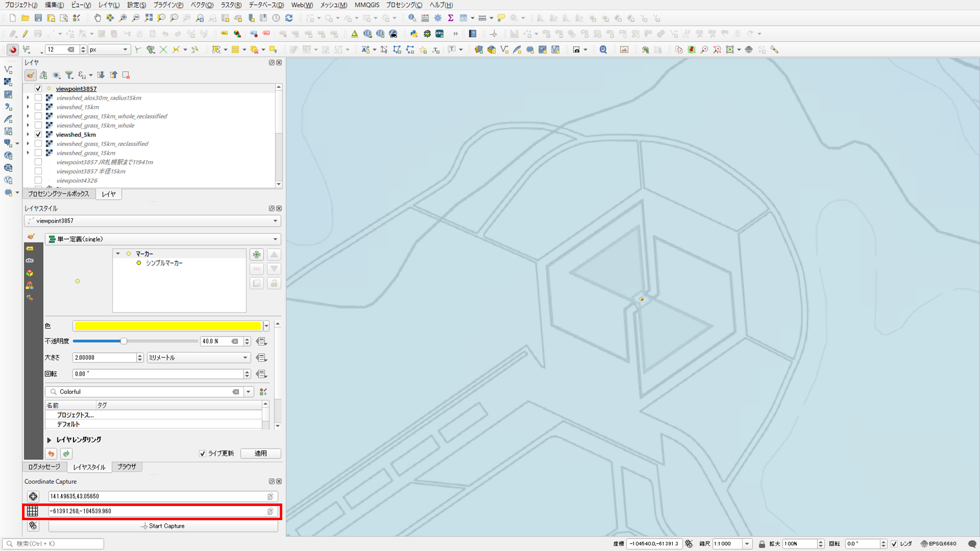The width and height of the screenshot is (980, 551).
Task: Switch to the ブラウザ tab
Action: point(127,467)
